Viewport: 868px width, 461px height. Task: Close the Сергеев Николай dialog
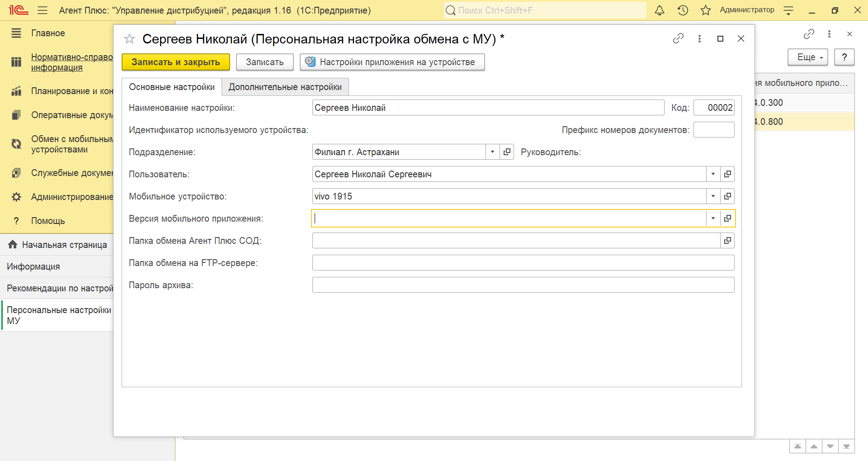741,38
